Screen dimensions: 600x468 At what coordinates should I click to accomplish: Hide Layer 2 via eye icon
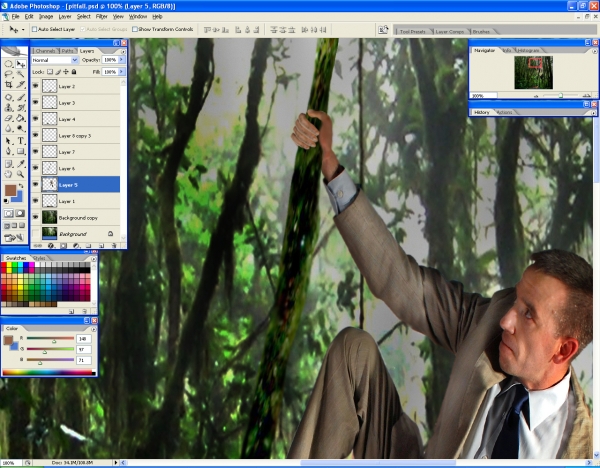(x=36, y=86)
